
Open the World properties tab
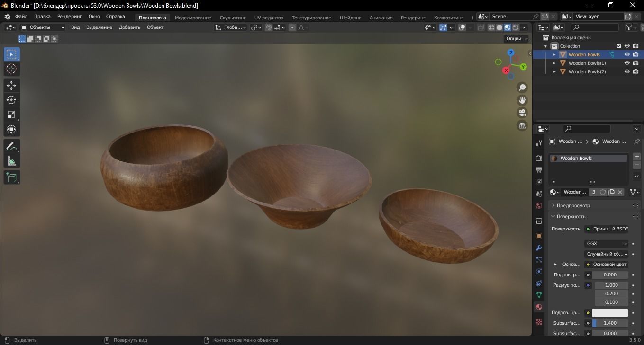tap(539, 206)
